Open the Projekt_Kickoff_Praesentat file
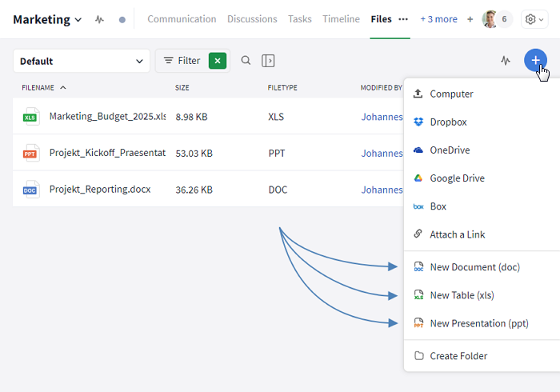The width and height of the screenshot is (560, 392). click(107, 153)
